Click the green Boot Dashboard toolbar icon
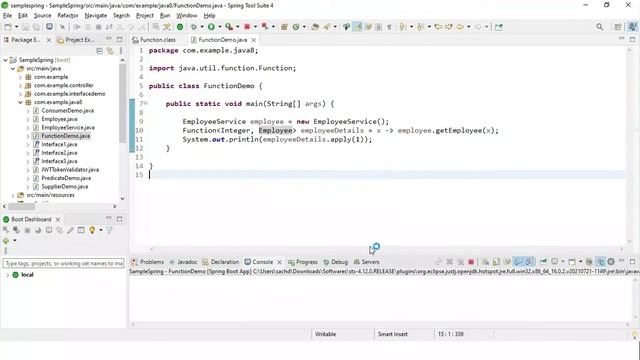 click(x=180, y=27)
